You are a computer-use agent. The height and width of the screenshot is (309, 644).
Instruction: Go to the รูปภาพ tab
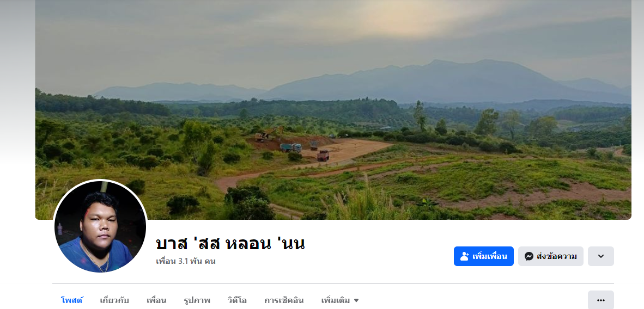click(197, 300)
